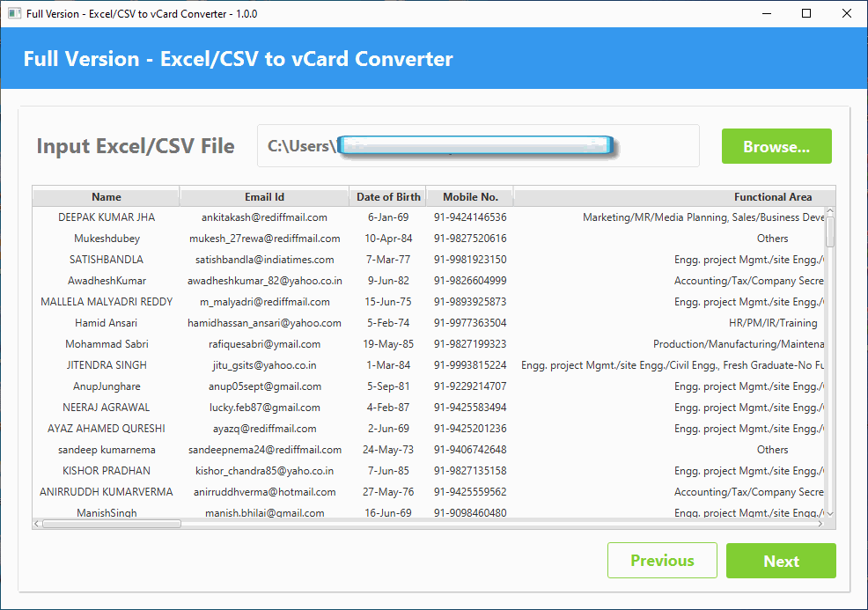Viewport: 868px width, 610px height.
Task: Click mobile number 91-9981923150
Action: point(470,260)
